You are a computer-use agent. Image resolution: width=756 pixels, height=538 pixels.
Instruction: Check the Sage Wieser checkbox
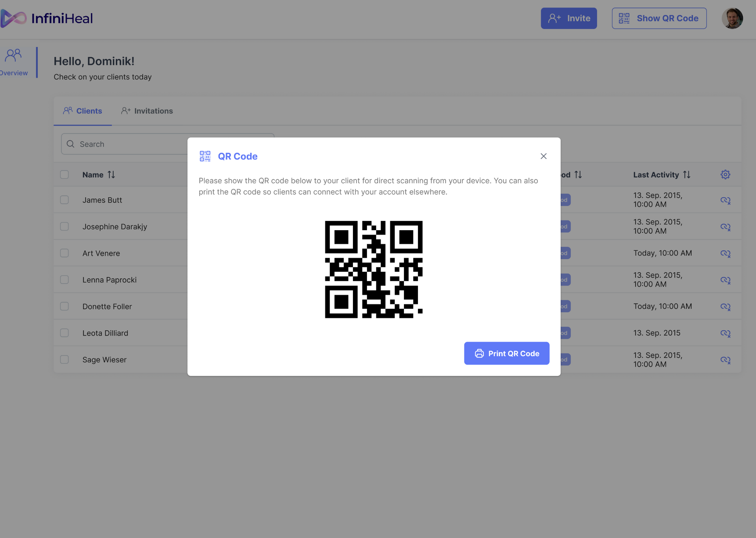pos(65,360)
